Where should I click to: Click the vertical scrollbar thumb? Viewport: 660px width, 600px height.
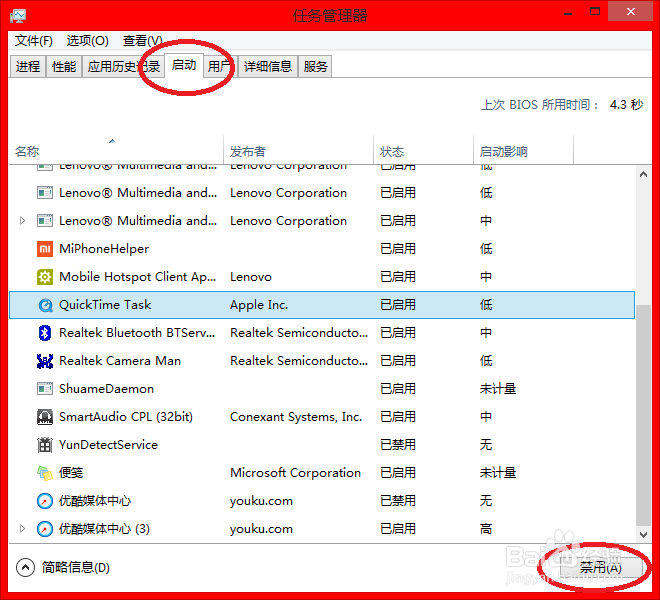click(x=643, y=415)
